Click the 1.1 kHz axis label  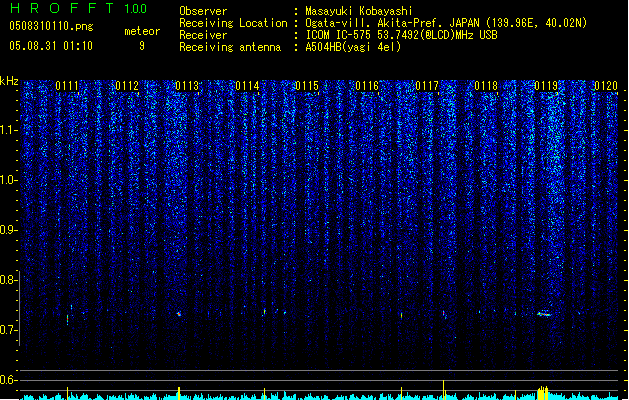point(8,130)
